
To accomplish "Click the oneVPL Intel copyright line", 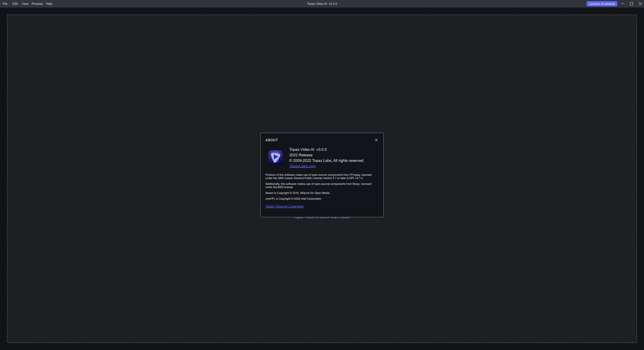I will tap(293, 199).
